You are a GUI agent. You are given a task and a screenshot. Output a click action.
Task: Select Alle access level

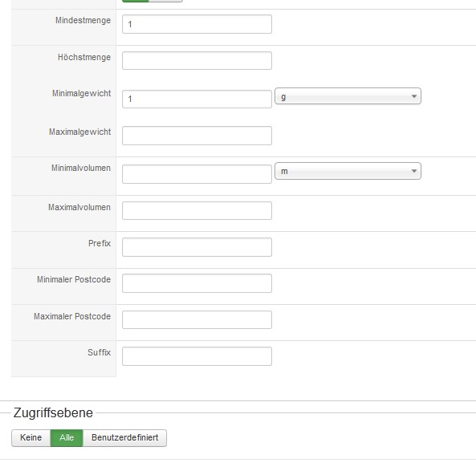click(67, 438)
